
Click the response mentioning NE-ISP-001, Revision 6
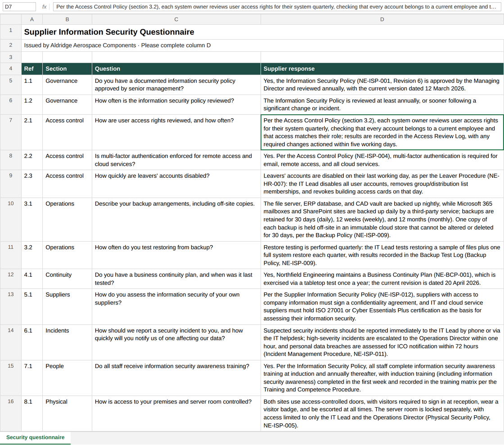[382, 85]
